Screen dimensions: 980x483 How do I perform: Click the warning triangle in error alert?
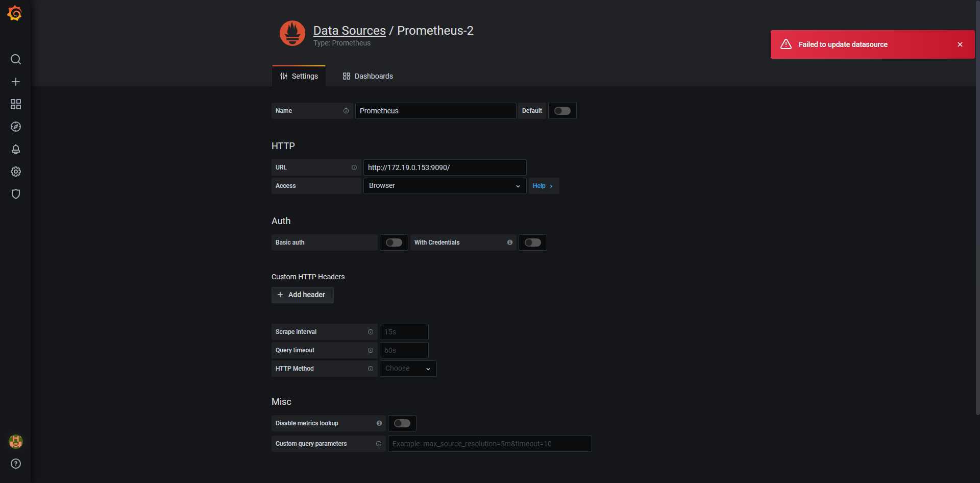click(786, 44)
